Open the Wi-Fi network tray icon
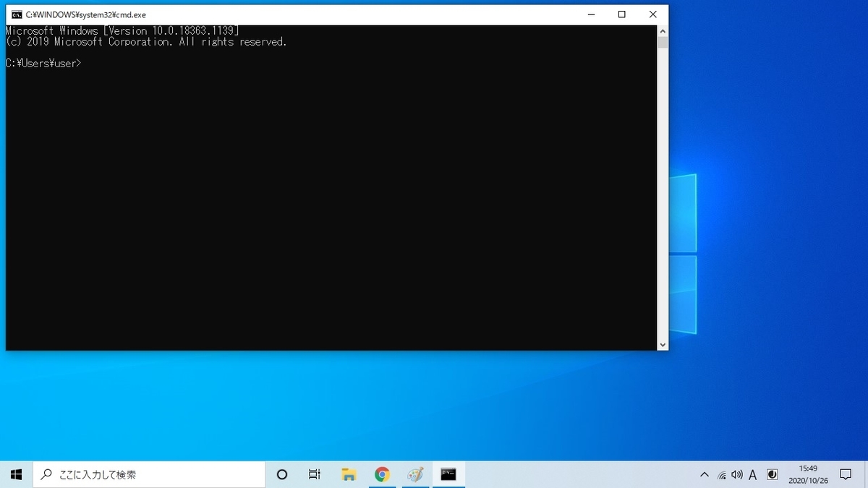The width and height of the screenshot is (868, 488). tap(722, 475)
